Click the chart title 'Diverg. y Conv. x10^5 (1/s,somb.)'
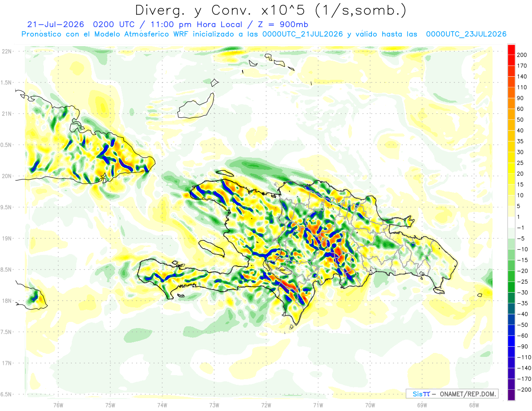The height and width of the screenshot is (411, 532). pos(270,10)
